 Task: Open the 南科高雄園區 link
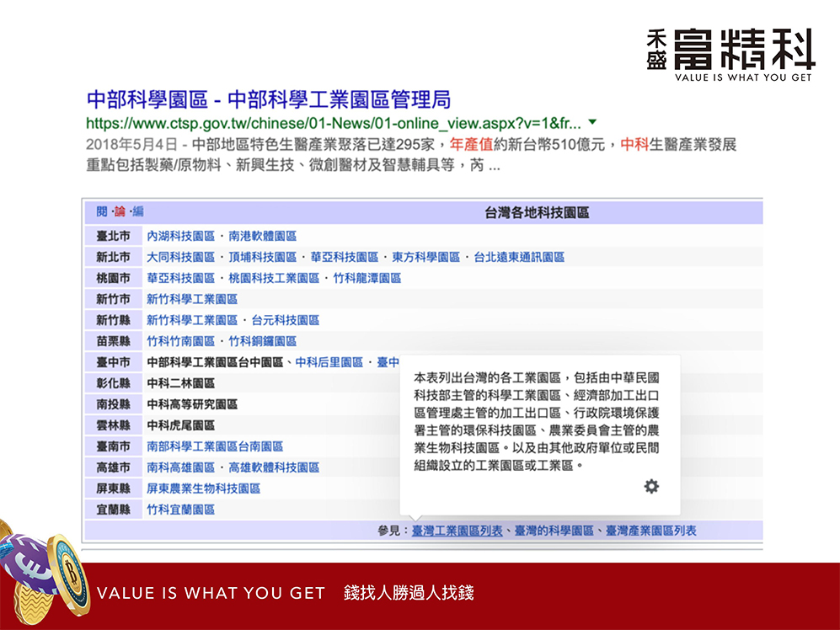point(180,467)
